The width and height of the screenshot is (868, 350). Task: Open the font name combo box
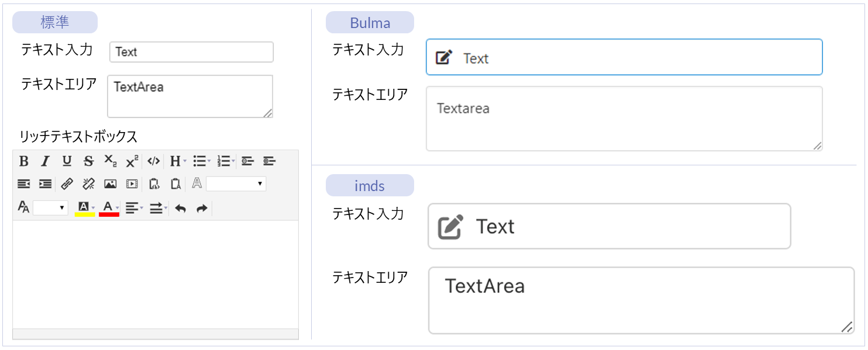coord(236,184)
